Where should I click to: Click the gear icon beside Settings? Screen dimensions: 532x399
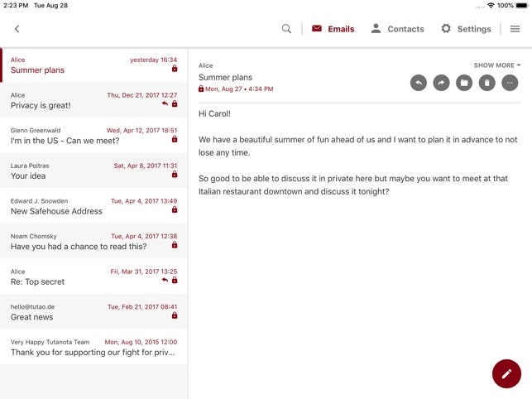446,28
